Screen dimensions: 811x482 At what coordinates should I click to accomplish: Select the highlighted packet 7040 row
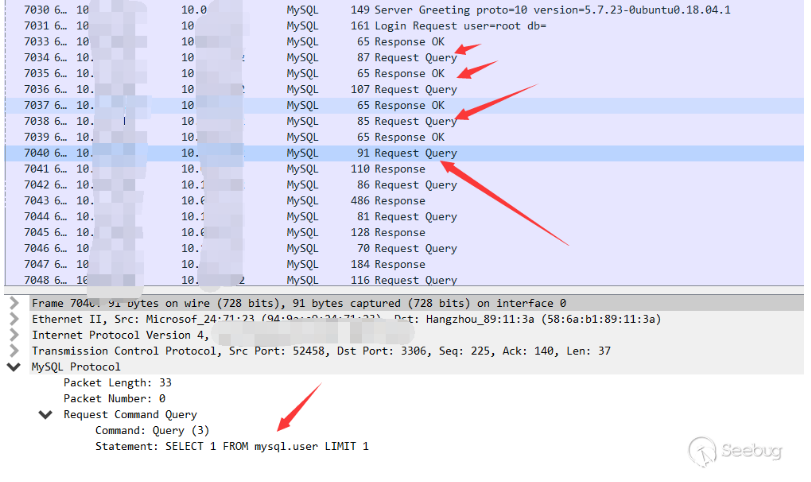pos(400,153)
